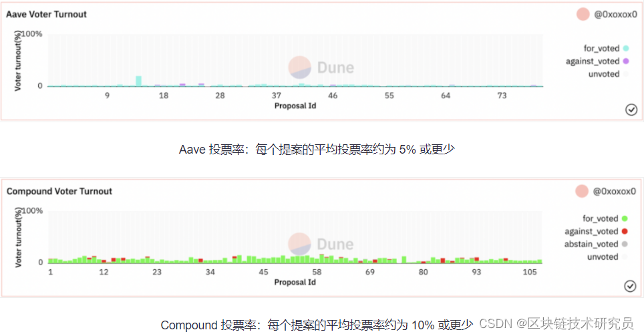Click Compound x-axis label 69
Screen dimensions: 644x336
370,272
